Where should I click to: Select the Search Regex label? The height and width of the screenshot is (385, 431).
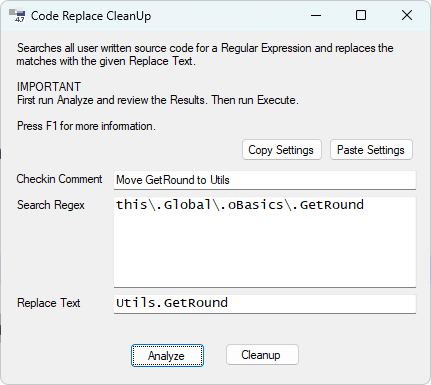tap(51, 205)
